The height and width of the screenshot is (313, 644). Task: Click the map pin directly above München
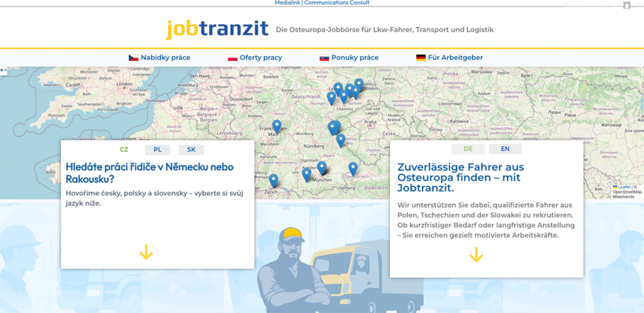pos(321,168)
